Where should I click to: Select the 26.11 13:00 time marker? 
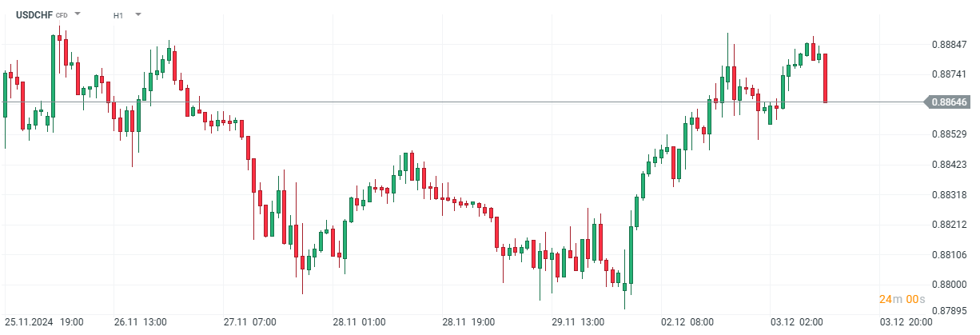tap(139, 322)
